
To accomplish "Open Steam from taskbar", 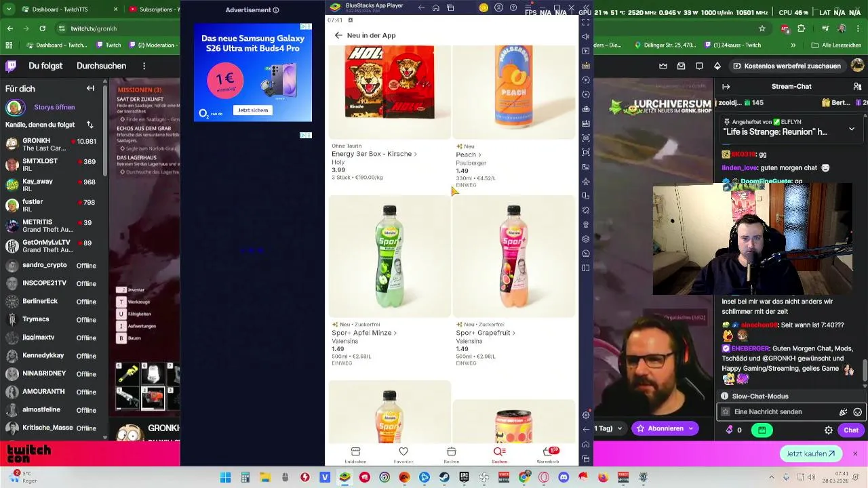I will click(x=444, y=477).
